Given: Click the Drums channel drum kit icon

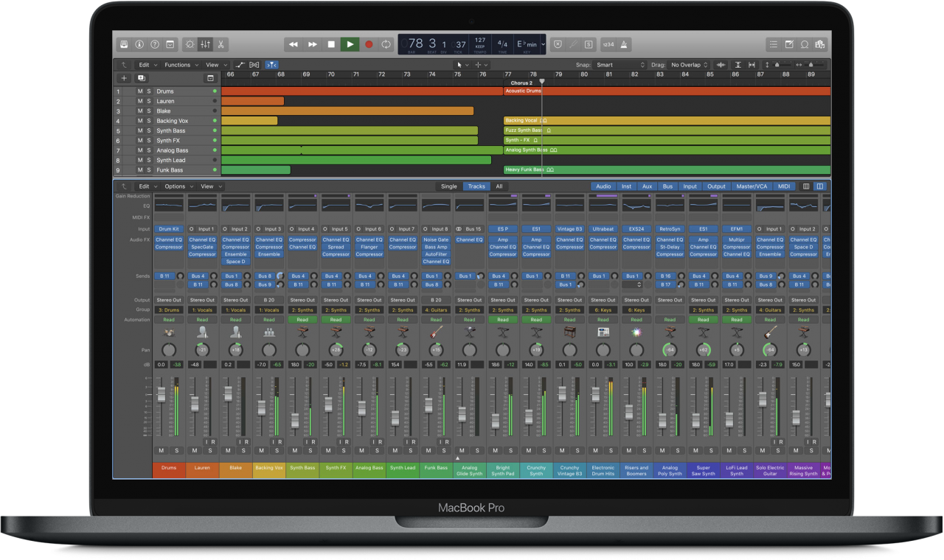Looking at the screenshot, I should (169, 333).
